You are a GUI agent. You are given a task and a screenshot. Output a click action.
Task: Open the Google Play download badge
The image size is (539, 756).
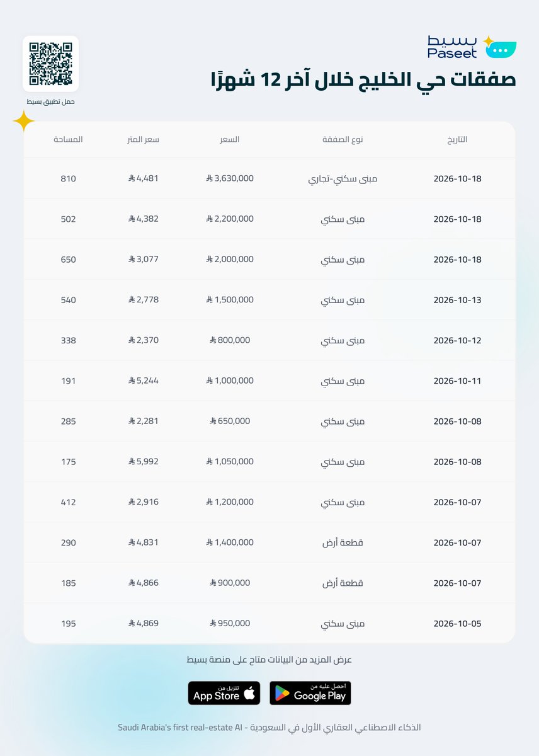[x=310, y=693]
